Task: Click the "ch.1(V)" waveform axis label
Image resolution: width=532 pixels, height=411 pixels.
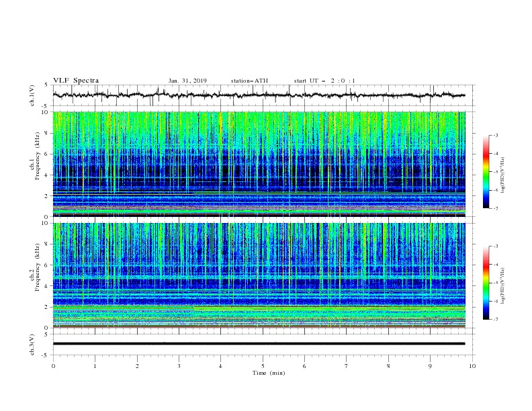Action: coord(32,95)
